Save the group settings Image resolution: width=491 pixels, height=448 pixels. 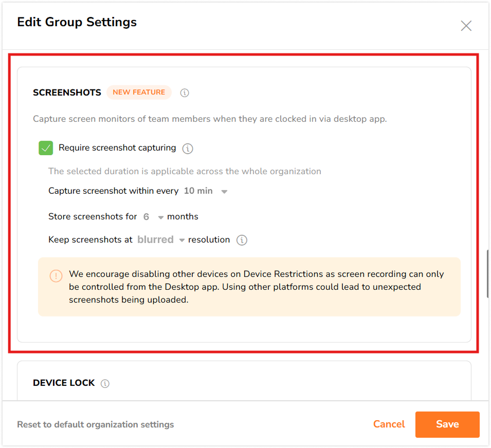pyautogui.click(x=447, y=424)
